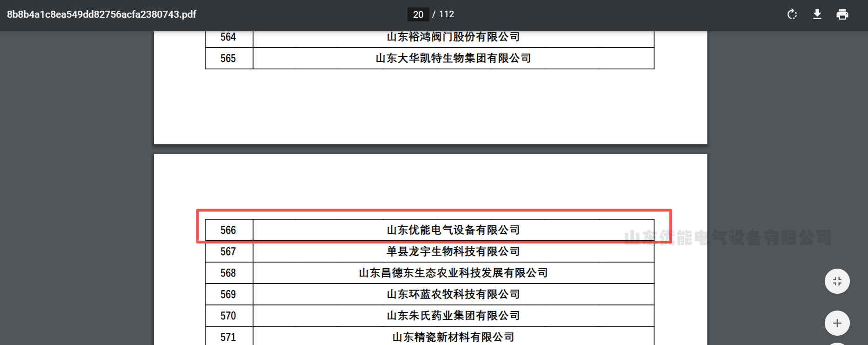Click company name 山东朱氏药业集团有限公司
This screenshot has height=345, width=868.
coord(454,316)
